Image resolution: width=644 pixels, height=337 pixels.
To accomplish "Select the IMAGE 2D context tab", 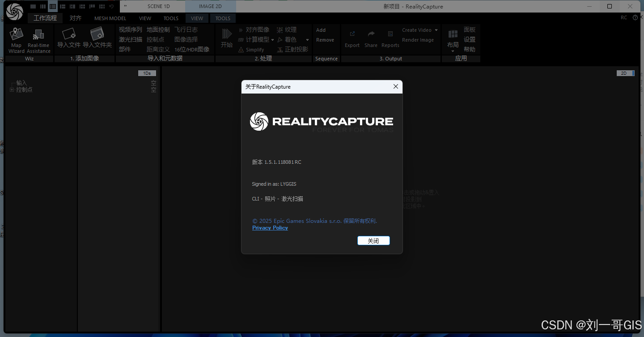I will click(x=210, y=6).
